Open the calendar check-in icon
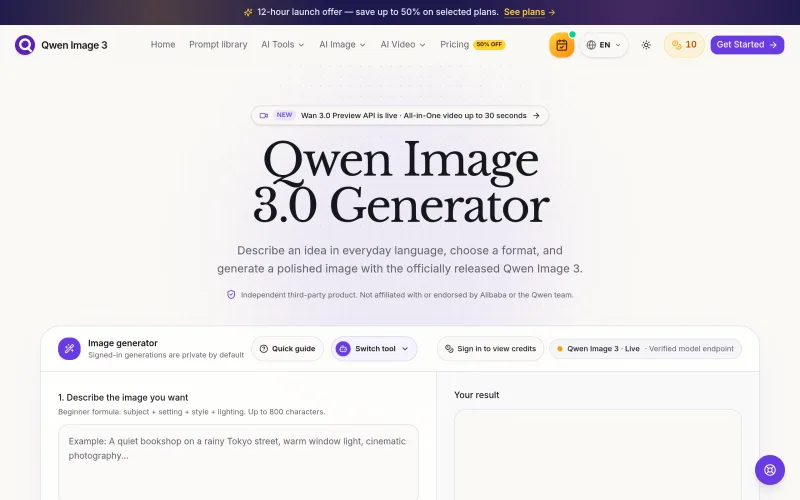This screenshot has height=500, width=800. 561,45
